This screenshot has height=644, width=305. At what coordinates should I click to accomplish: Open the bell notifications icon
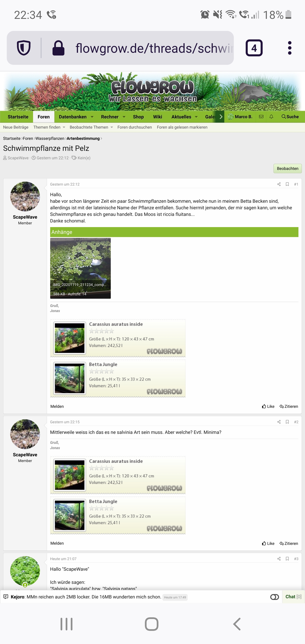[271, 117]
